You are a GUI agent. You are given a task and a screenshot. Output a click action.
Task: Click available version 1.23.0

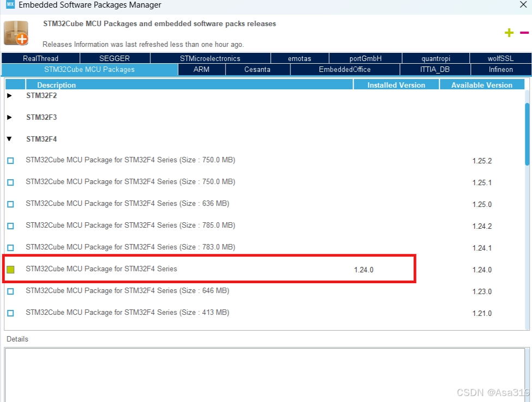(482, 291)
